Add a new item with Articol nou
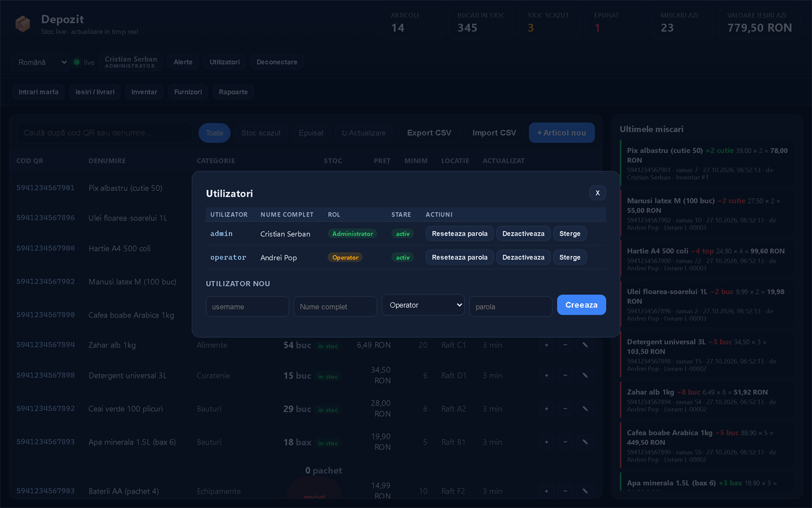The image size is (812, 508). tap(562, 133)
